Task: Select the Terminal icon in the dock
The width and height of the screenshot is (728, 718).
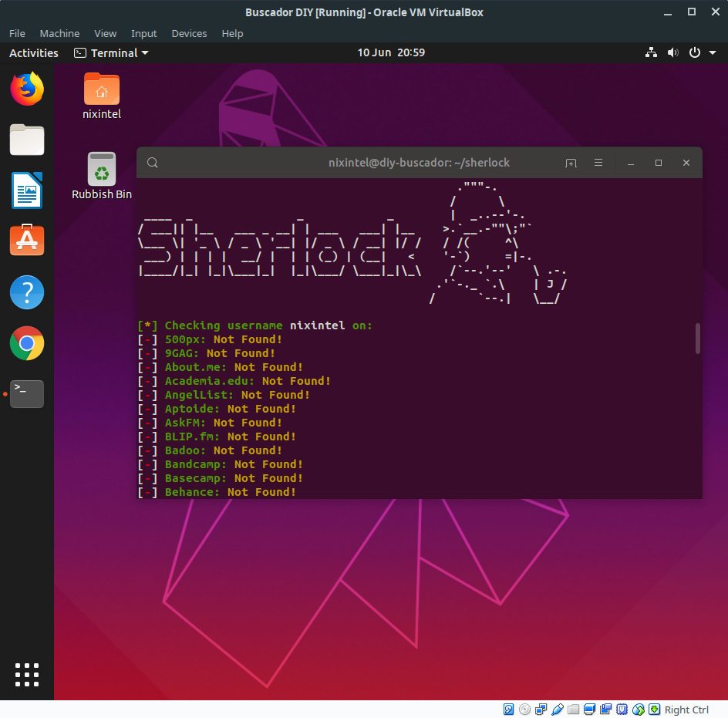Action: coord(27,394)
